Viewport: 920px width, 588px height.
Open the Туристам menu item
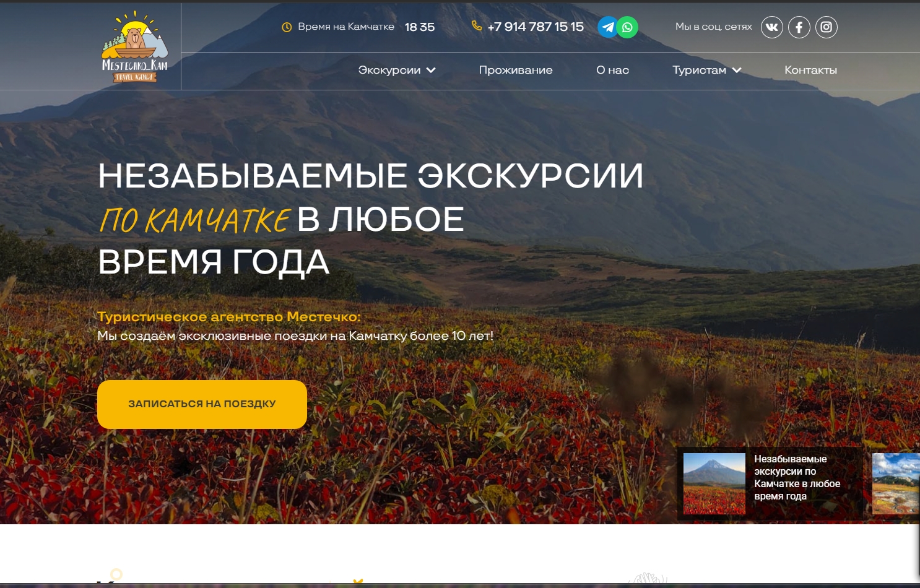coord(700,70)
